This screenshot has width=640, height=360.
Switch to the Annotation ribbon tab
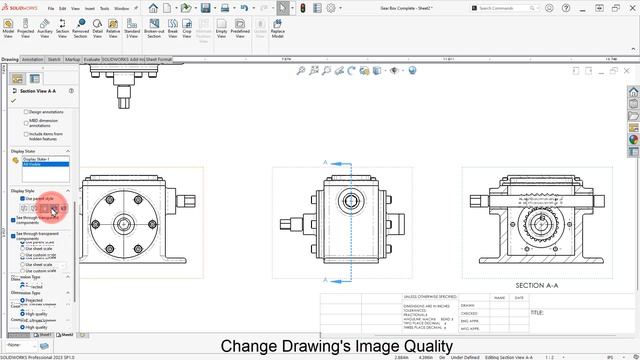click(x=32, y=60)
